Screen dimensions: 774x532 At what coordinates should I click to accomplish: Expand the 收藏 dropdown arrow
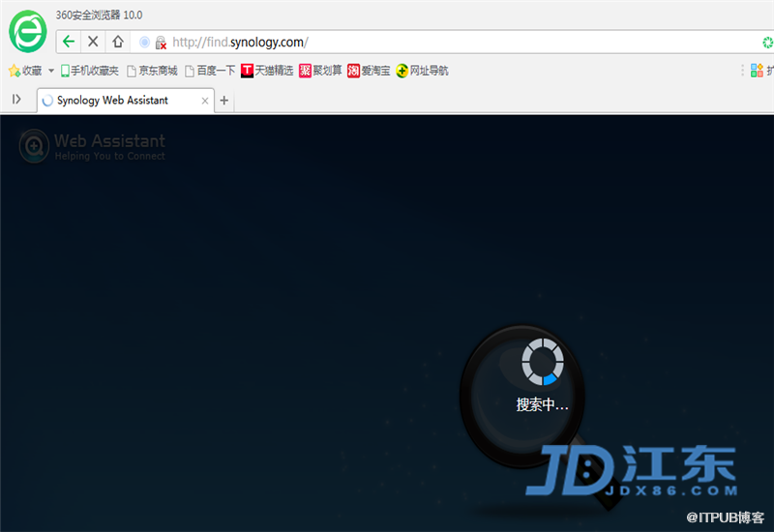point(51,71)
